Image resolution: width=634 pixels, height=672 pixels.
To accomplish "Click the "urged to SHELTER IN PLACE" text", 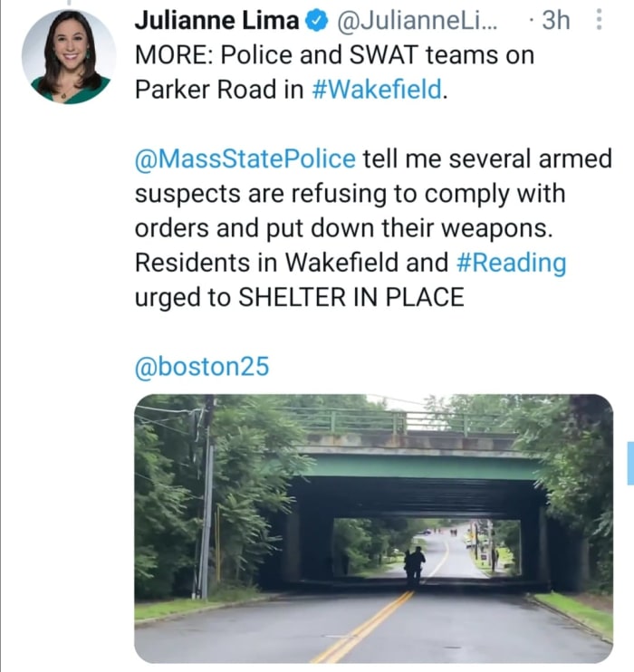I will pyautogui.click(x=299, y=297).
